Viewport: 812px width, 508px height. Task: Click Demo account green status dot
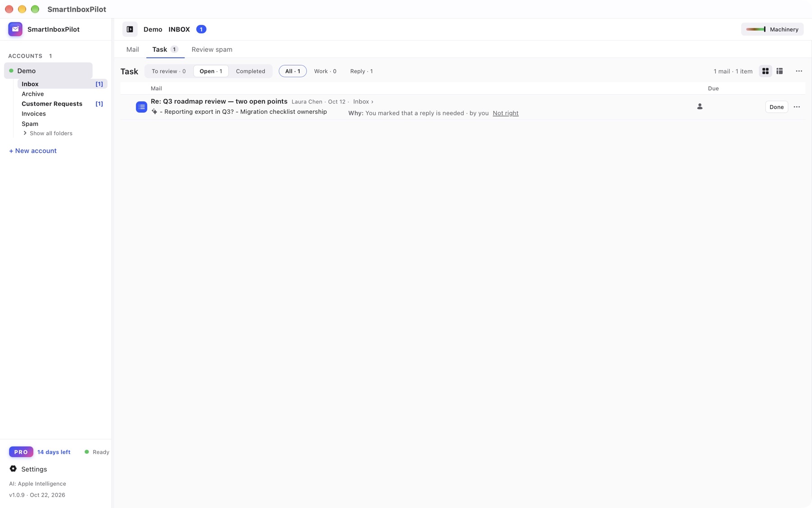[x=11, y=71]
